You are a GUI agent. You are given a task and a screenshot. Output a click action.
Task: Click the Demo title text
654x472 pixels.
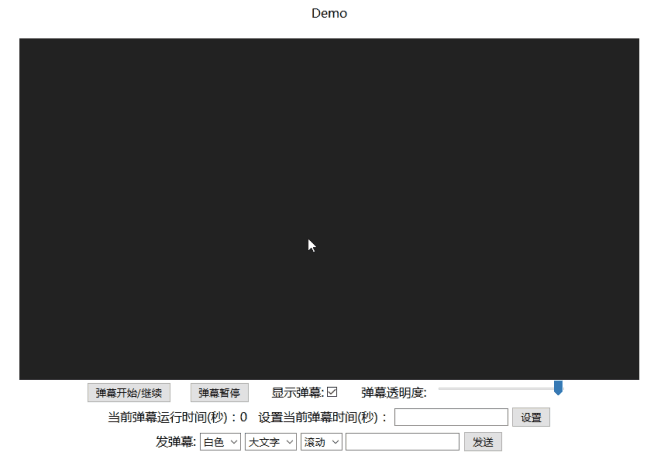329,13
